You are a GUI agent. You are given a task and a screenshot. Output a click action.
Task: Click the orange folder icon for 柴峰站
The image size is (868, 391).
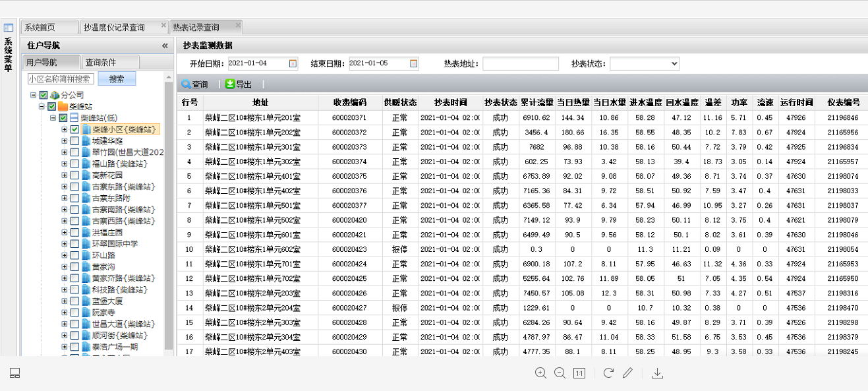pos(63,106)
